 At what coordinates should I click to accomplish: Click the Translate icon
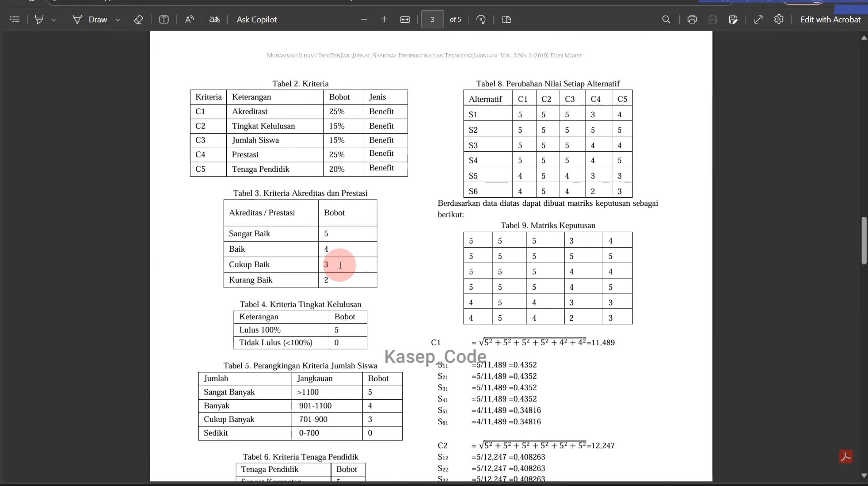pos(214,19)
